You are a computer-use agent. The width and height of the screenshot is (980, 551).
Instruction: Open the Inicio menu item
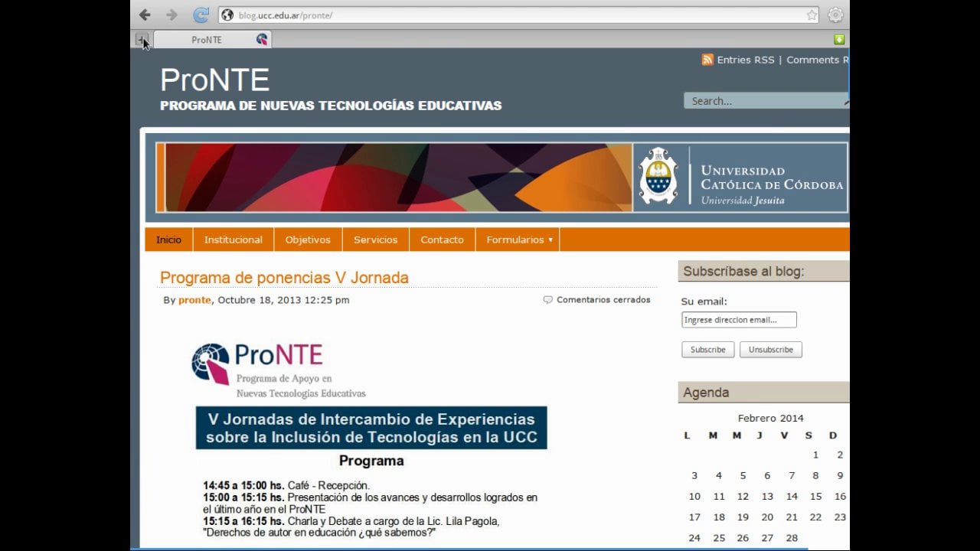[x=168, y=240]
